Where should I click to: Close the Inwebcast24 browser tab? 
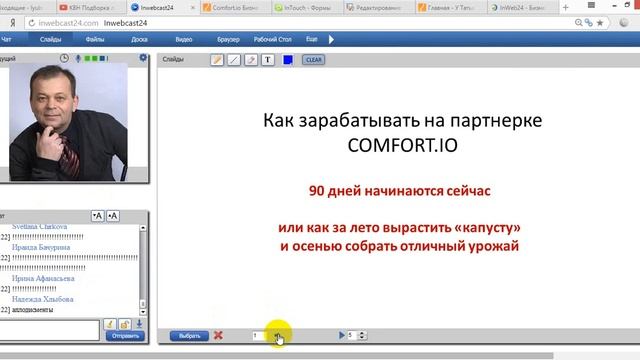click(x=193, y=7)
